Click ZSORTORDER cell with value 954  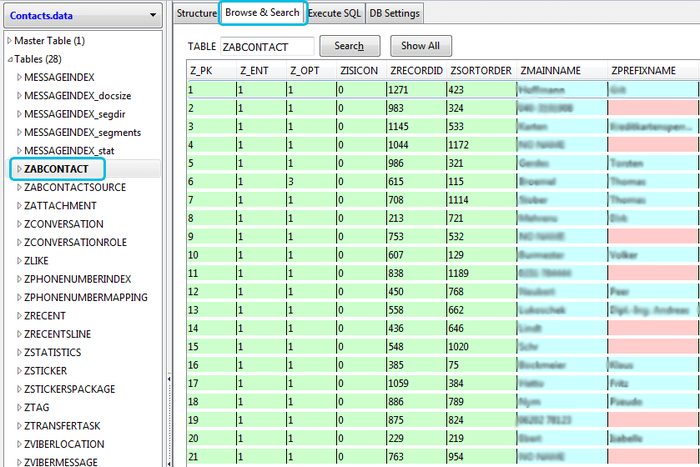click(482, 456)
